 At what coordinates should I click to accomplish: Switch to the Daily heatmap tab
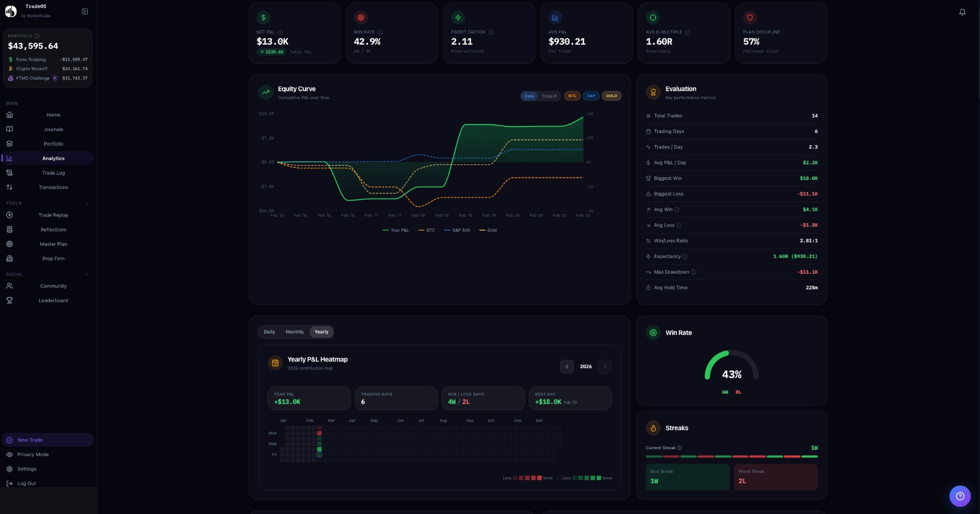269,332
